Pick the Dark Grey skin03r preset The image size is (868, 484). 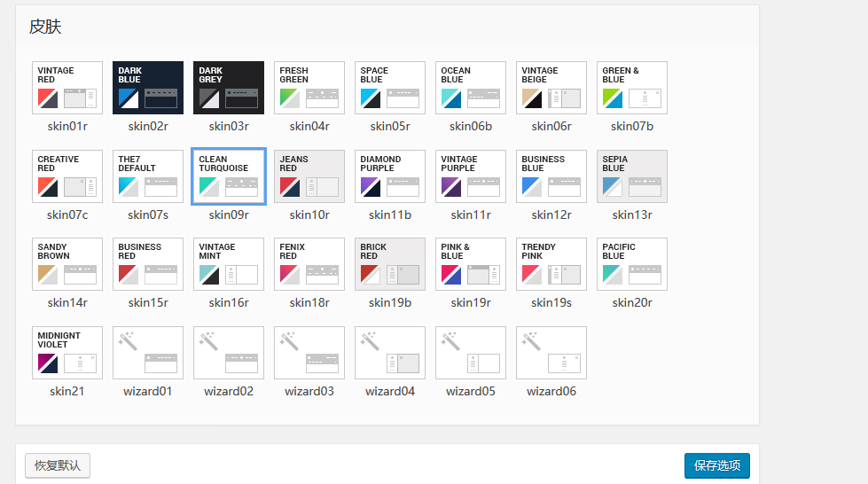(229, 88)
